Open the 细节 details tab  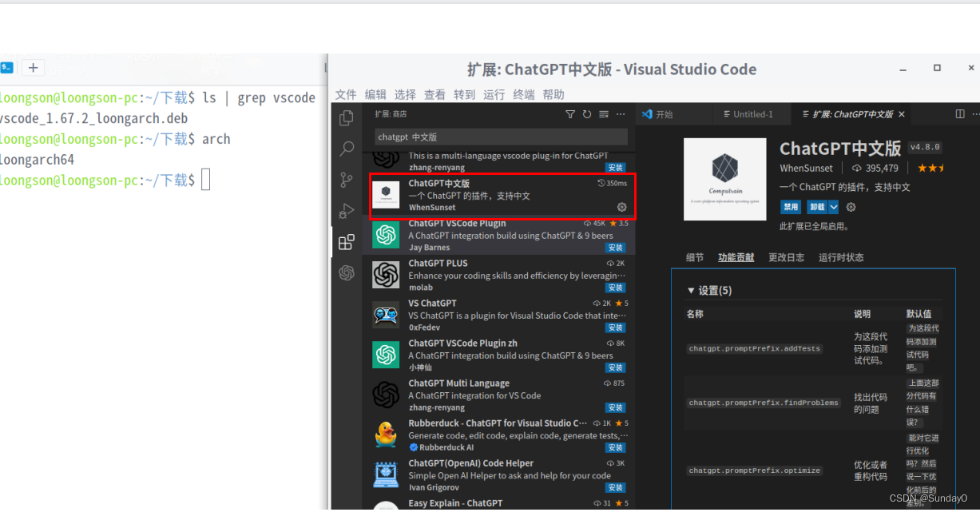695,257
